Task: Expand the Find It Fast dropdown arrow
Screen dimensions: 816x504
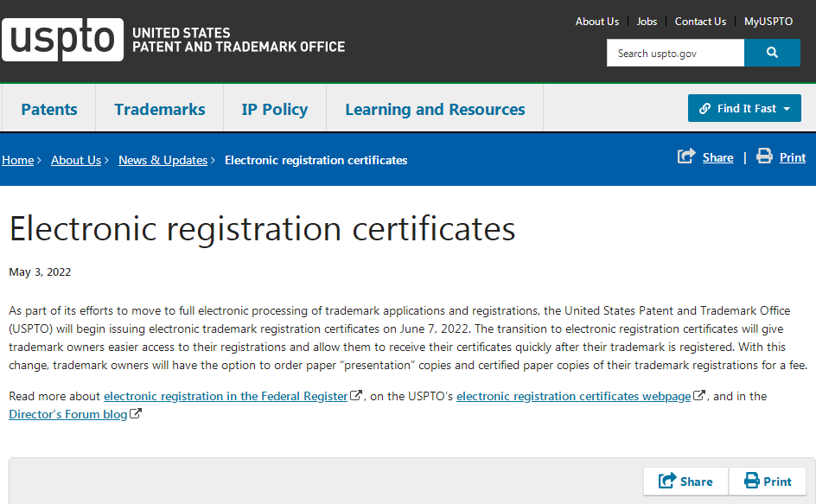Action: (786, 109)
